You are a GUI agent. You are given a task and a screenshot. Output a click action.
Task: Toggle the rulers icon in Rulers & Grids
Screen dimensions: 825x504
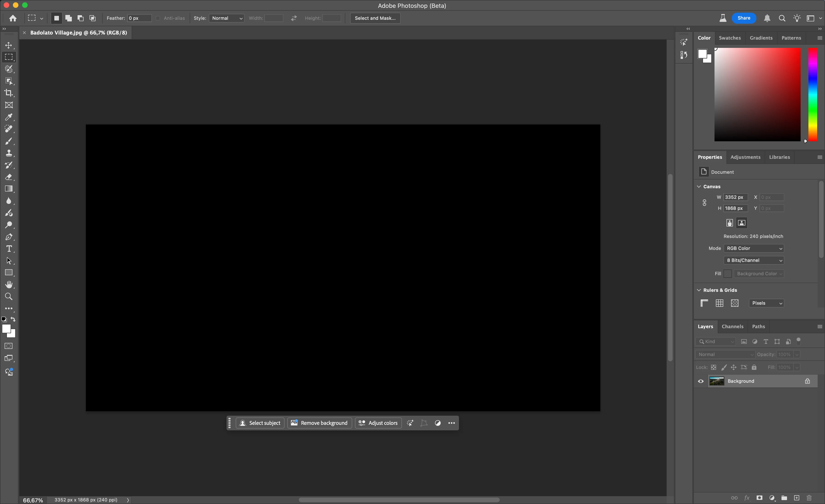pos(704,303)
